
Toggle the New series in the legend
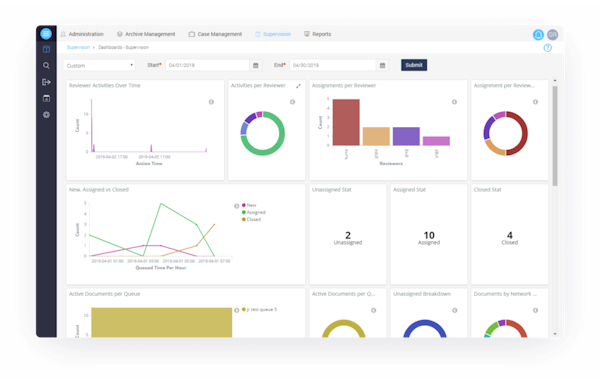coord(249,205)
